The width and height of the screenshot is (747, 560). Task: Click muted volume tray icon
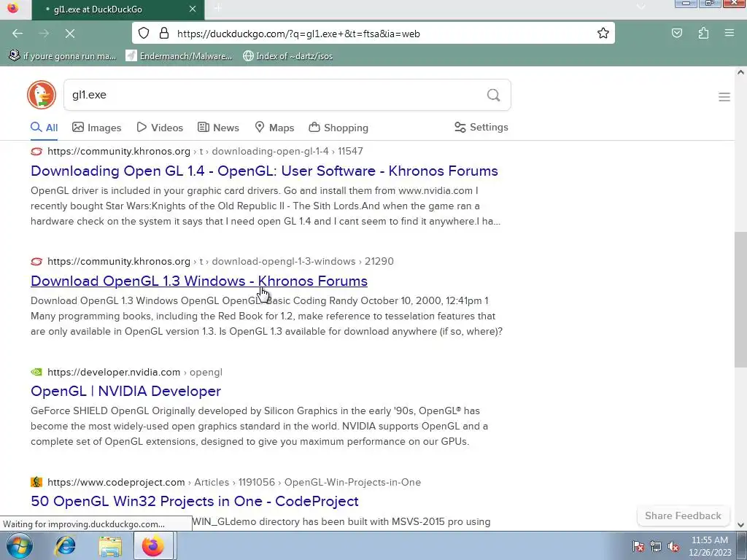click(x=673, y=547)
